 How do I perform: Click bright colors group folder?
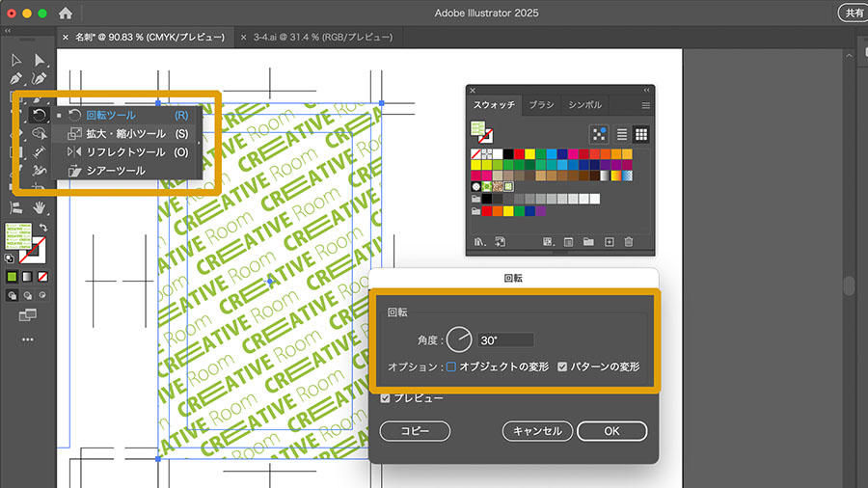[475, 211]
